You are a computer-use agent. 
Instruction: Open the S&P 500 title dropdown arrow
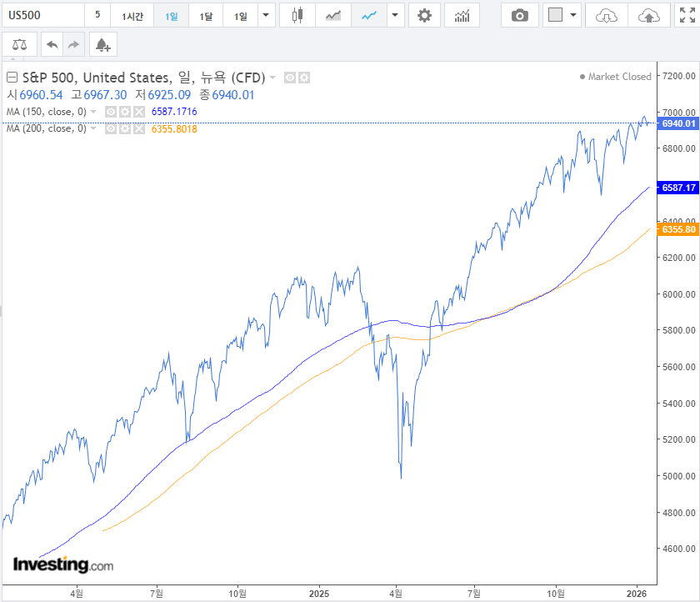pos(272,78)
